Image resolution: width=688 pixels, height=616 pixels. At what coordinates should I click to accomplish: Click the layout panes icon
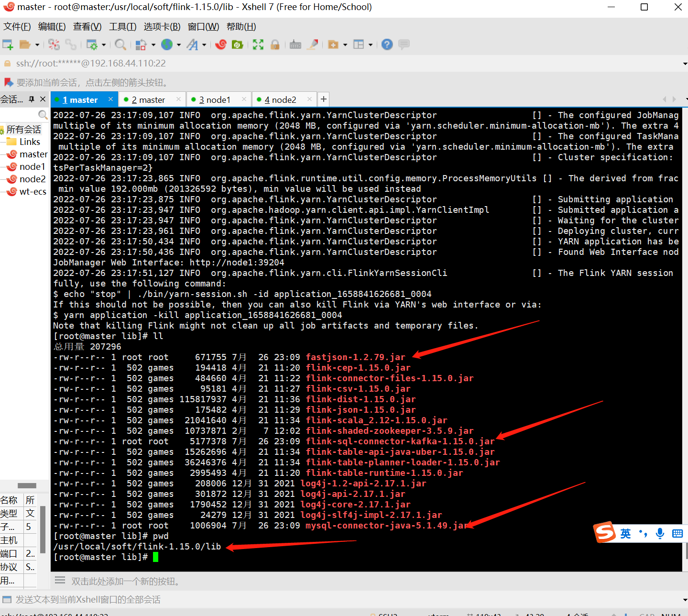click(359, 44)
